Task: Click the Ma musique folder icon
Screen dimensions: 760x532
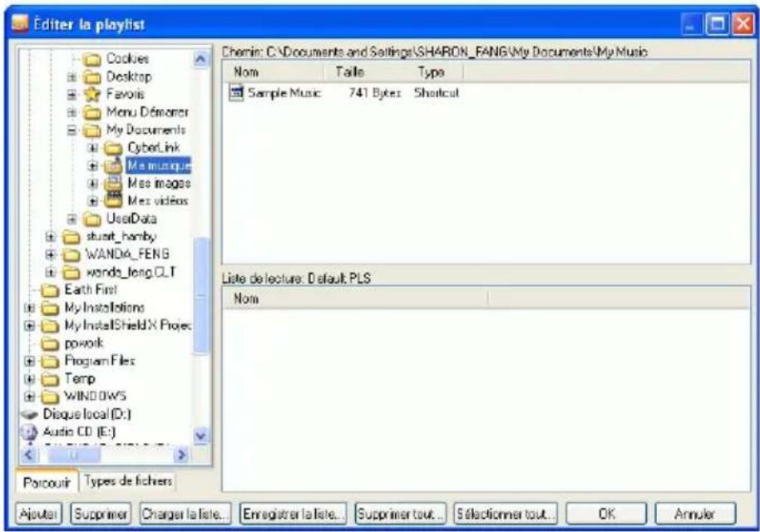Action: 113,165
